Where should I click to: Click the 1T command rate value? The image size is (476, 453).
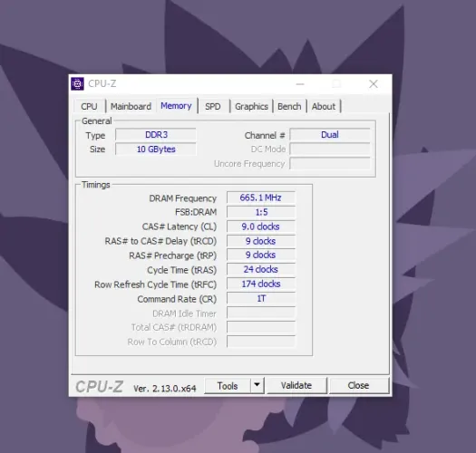click(x=261, y=299)
